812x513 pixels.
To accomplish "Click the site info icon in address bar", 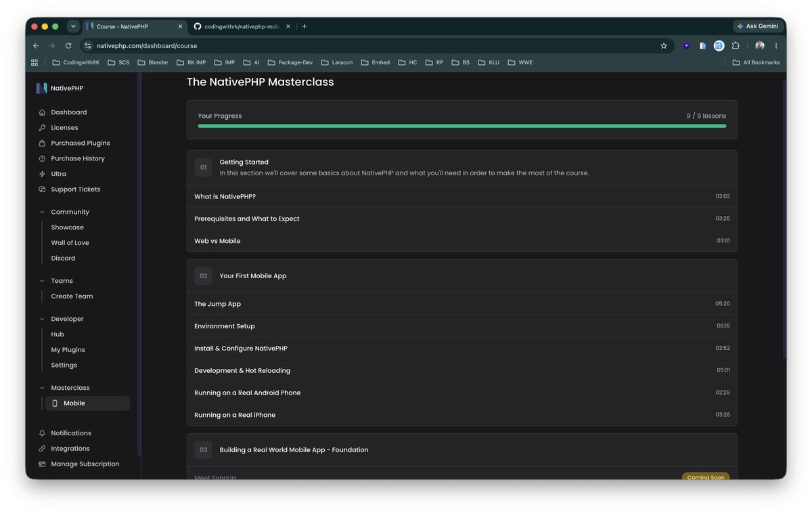I will click(88, 46).
